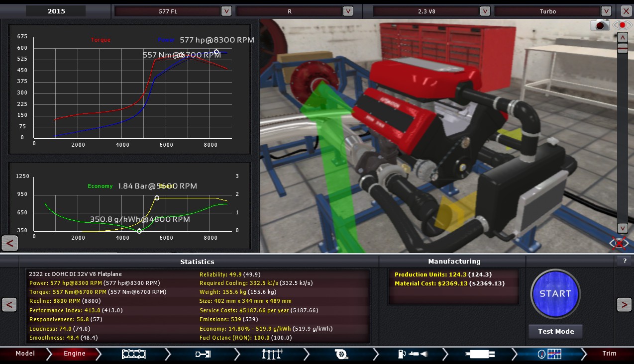Click the peak boost marker at 1.84 Bar
The width and height of the screenshot is (634, 364).
[157, 198]
